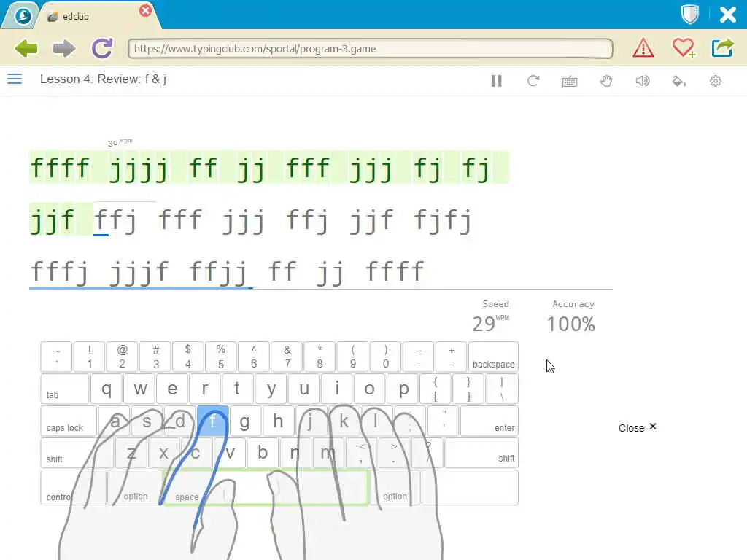This screenshot has width=747, height=560.
Task: Open the theme paint bucket option
Action: 679,81
